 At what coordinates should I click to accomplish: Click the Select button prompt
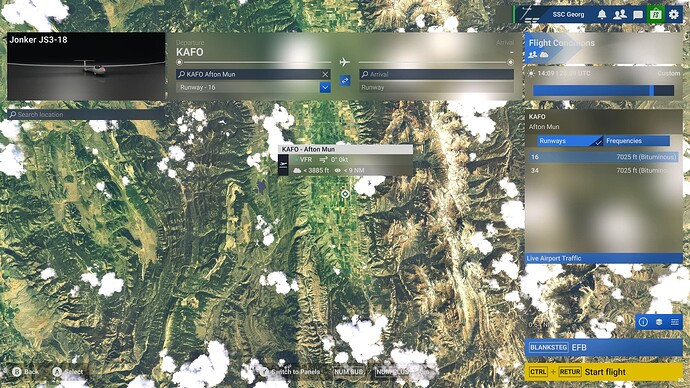click(67, 372)
